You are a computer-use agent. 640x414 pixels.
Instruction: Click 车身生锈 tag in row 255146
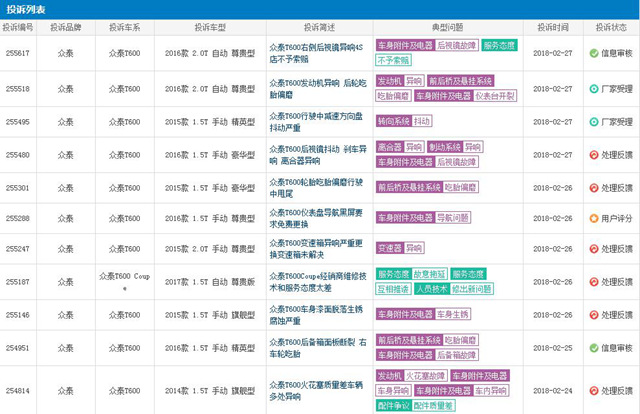coord(453,314)
